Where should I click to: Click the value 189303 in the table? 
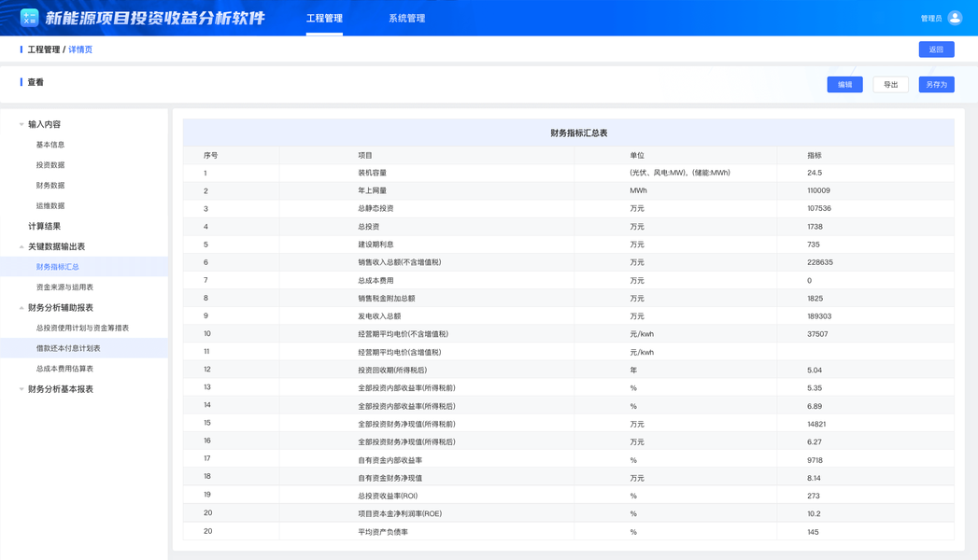tap(819, 315)
